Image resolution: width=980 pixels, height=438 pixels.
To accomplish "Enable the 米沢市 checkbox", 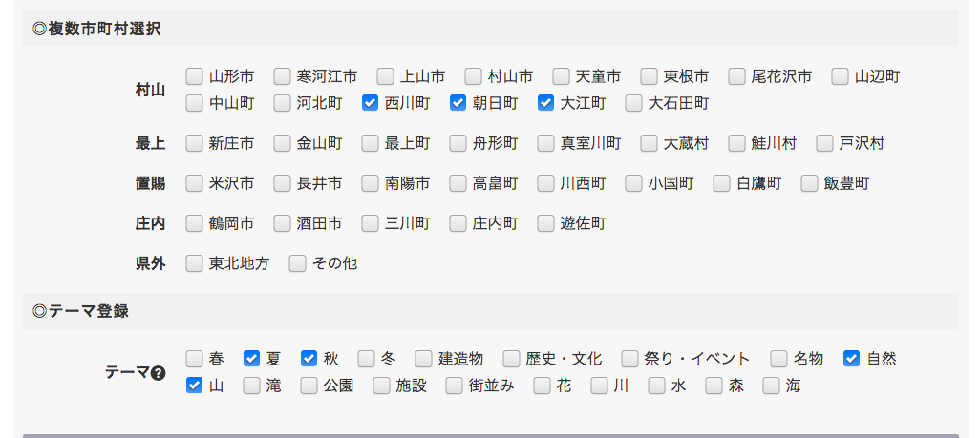I will [194, 183].
